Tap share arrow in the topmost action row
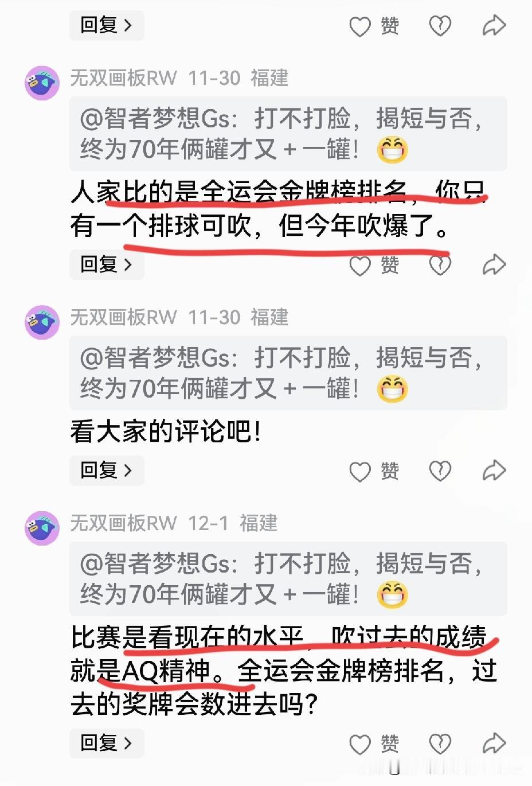Image resolution: width=532 pixels, height=786 pixels. point(494,25)
